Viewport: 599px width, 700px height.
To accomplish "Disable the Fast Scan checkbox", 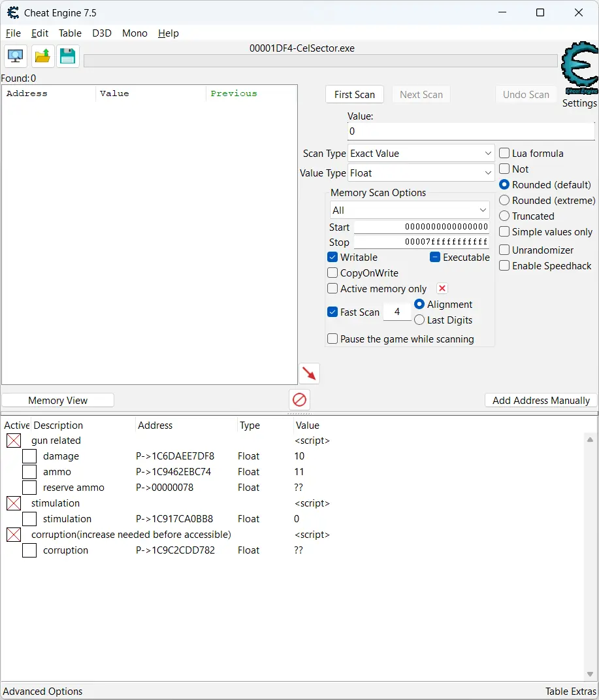I will pyautogui.click(x=332, y=312).
